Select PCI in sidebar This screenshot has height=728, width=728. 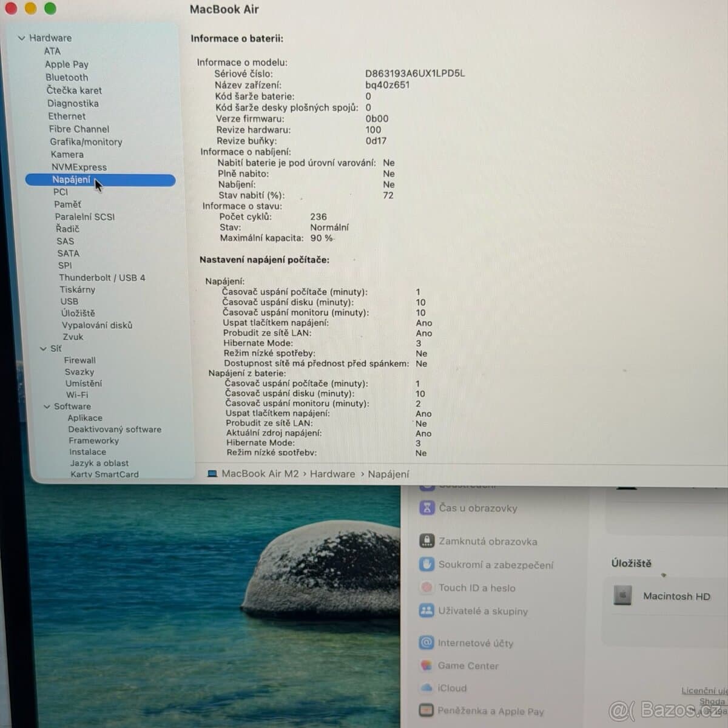pyautogui.click(x=61, y=192)
